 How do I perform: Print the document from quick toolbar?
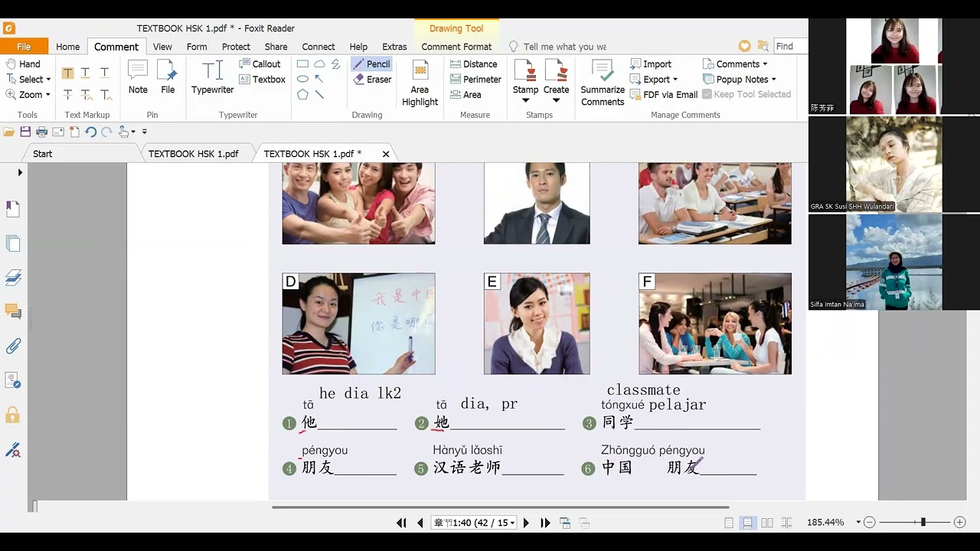point(41,132)
